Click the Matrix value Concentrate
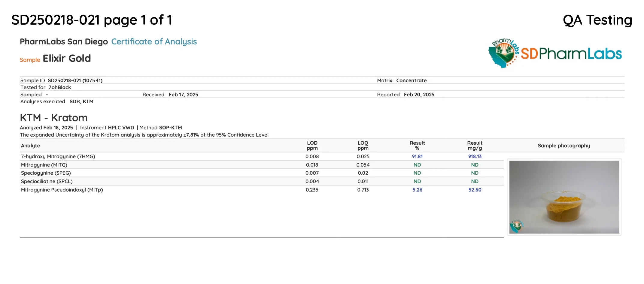Viewport: 644px width, 284px height. point(411,80)
